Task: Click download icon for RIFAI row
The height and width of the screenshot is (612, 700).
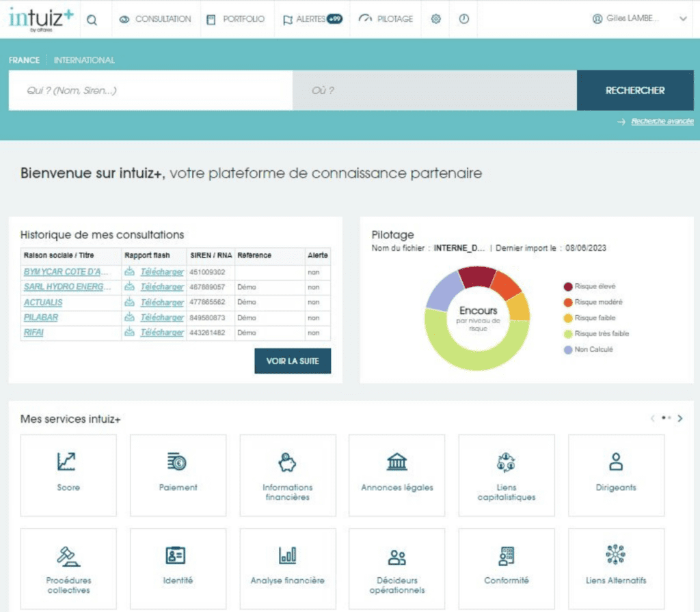Action: [x=129, y=332]
